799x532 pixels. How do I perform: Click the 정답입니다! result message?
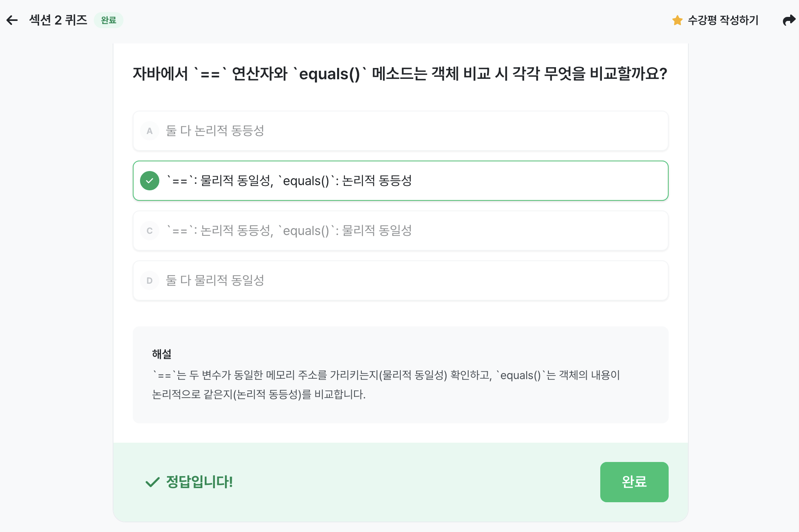click(x=200, y=482)
